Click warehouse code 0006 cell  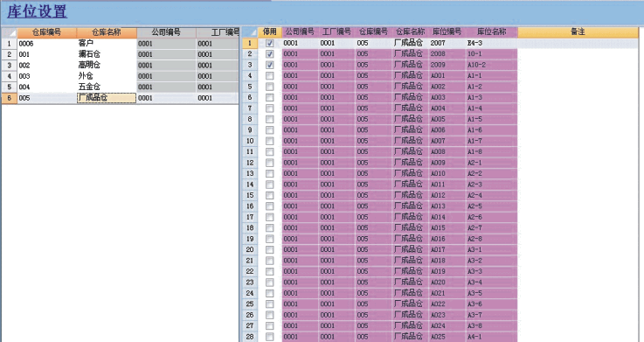tap(47, 43)
